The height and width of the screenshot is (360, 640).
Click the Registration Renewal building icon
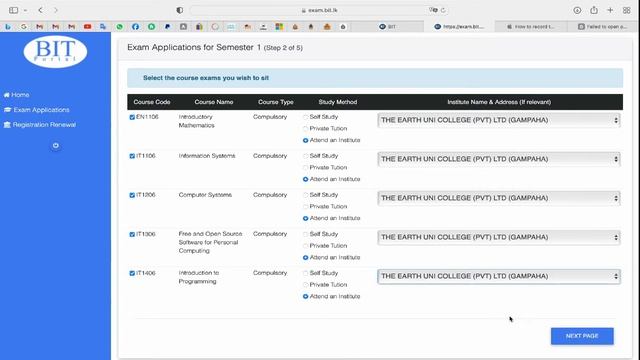click(x=7, y=124)
